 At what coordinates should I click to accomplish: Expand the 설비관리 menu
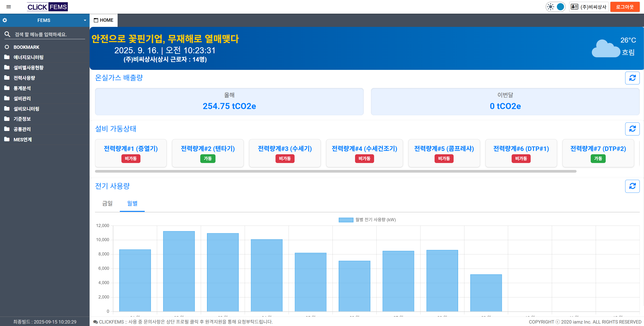point(45,98)
